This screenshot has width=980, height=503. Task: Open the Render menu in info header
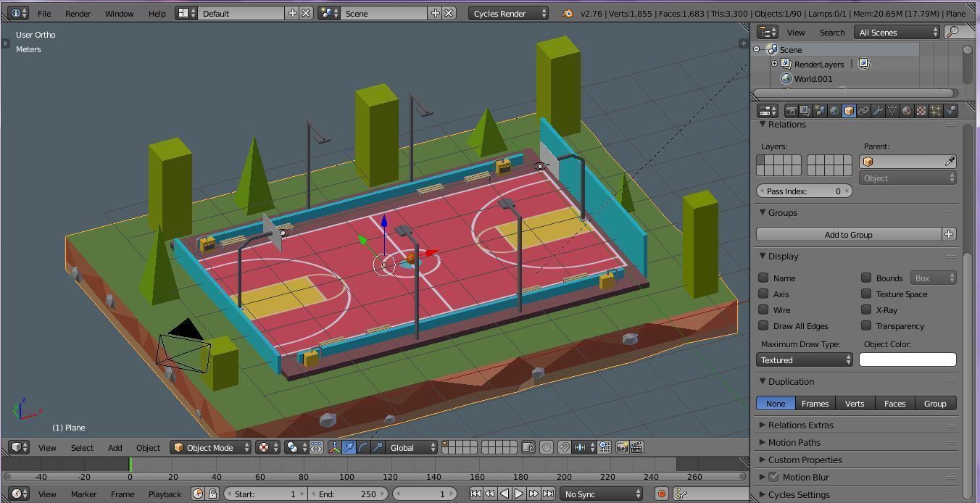(78, 13)
